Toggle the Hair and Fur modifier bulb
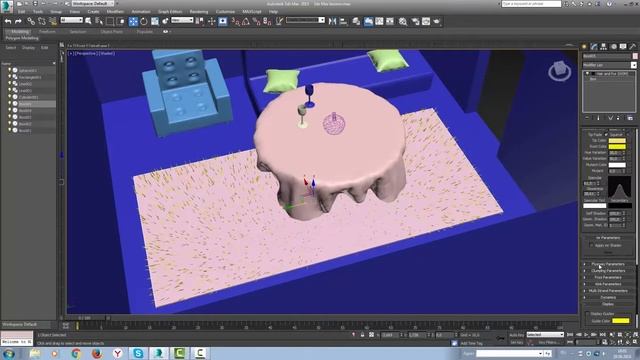The height and width of the screenshot is (360, 640). pyautogui.click(x=588, y=74)
